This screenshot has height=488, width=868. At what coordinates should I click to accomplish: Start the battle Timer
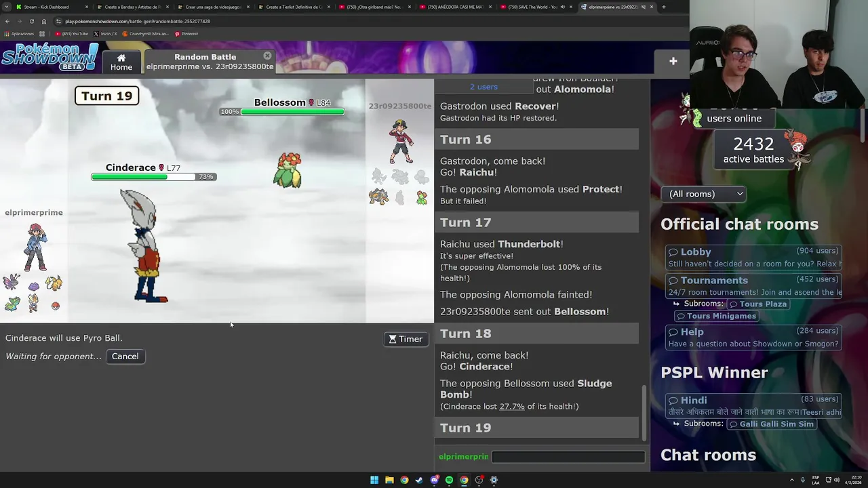click(406, 339)
